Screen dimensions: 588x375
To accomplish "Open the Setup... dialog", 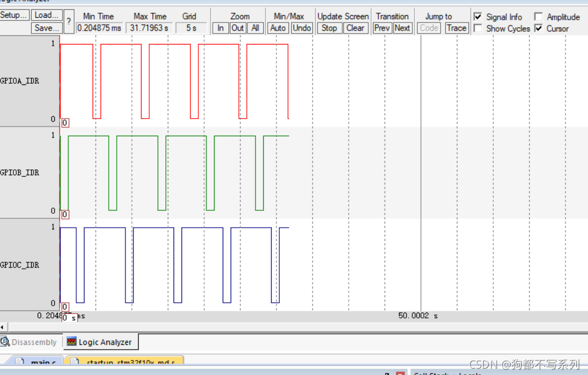I will [14, 15].
